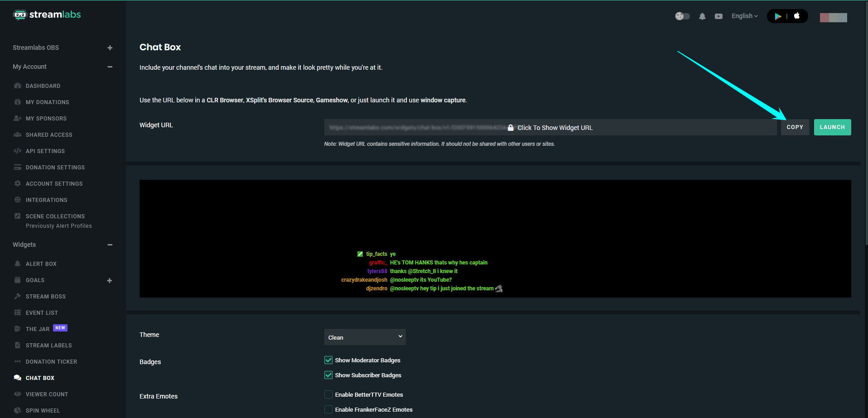The width and height of the screenshot is (868, 418).
Task: Open the English language dropdown
Action: click(x=745, y=16)
